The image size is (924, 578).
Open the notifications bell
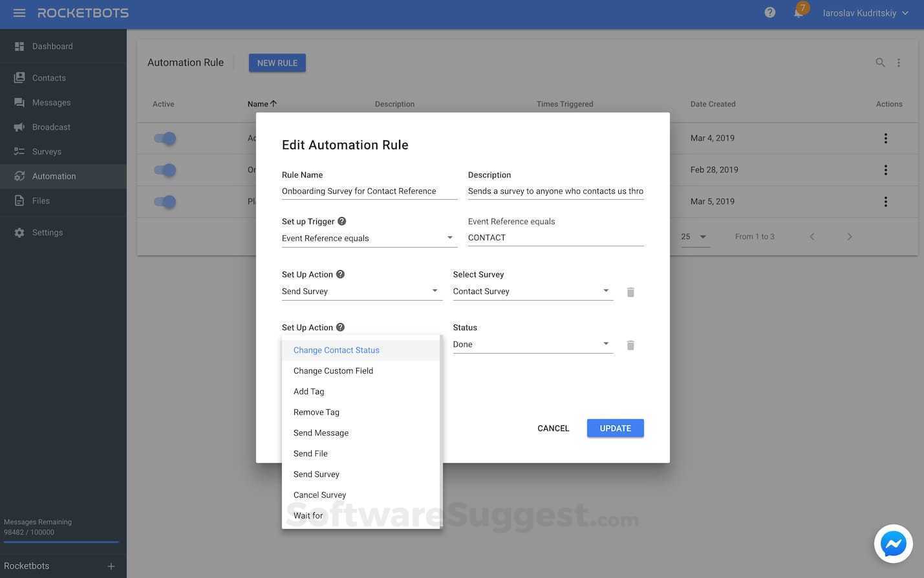(798, 12)
